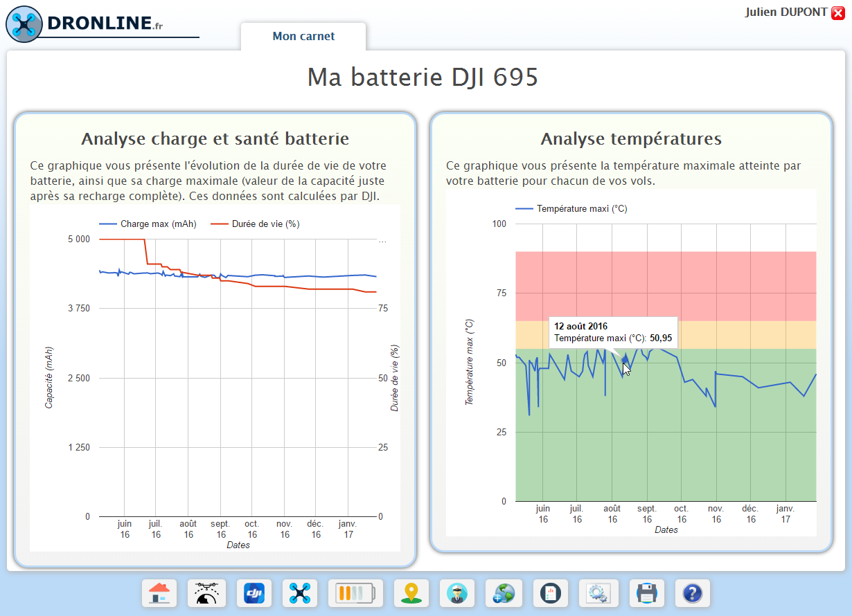Click the Analyse températures heading
The image size is (852, 616).
coord(631,138)
